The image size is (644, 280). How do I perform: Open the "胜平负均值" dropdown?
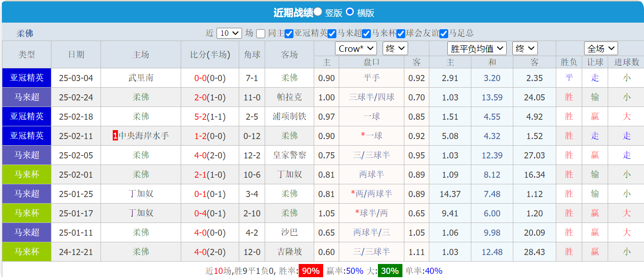478,48
